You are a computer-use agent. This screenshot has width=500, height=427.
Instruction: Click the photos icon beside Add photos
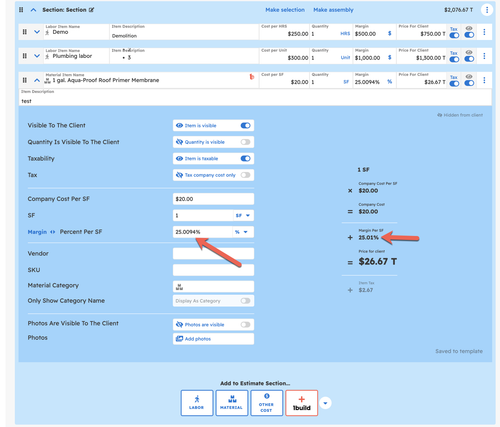(179, 339)
